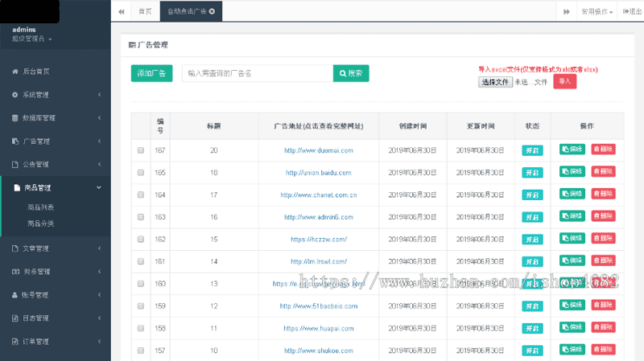644x361 pixels.
Task: Click the green 添加广告 button
Action: (x=151, y=73)
